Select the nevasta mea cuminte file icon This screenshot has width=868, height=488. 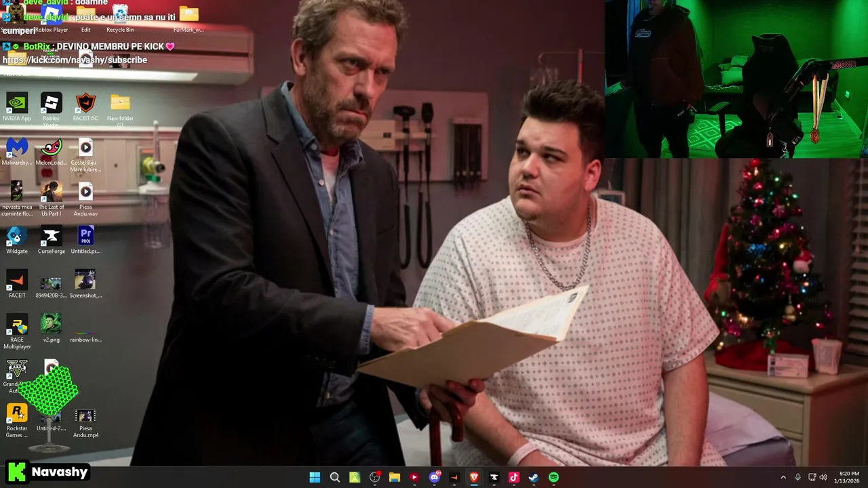tap(17, 199)
